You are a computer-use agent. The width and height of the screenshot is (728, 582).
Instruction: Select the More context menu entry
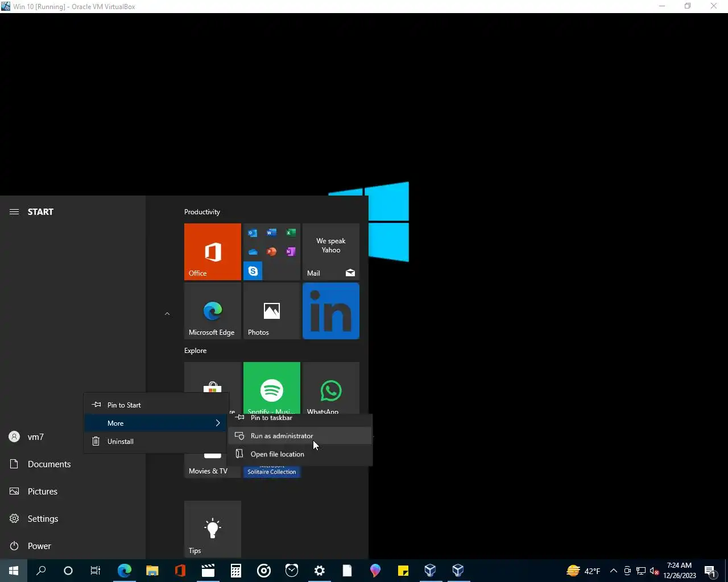click(x=156, y=423)
